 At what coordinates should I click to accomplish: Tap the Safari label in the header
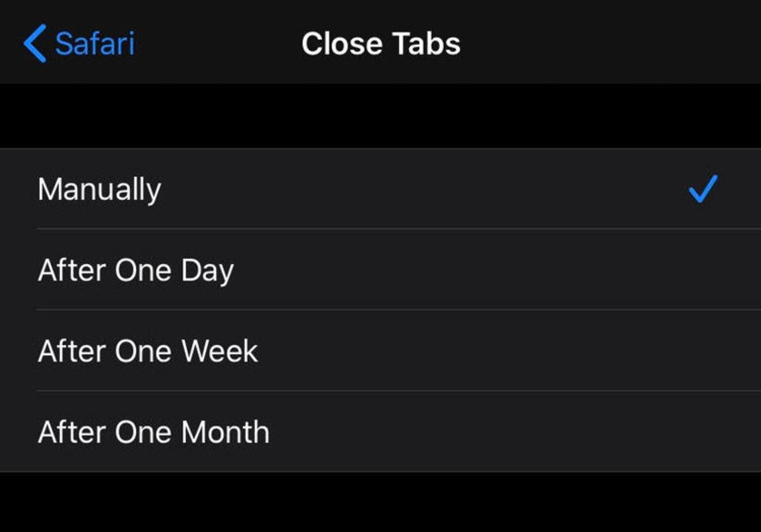[95, 43]
